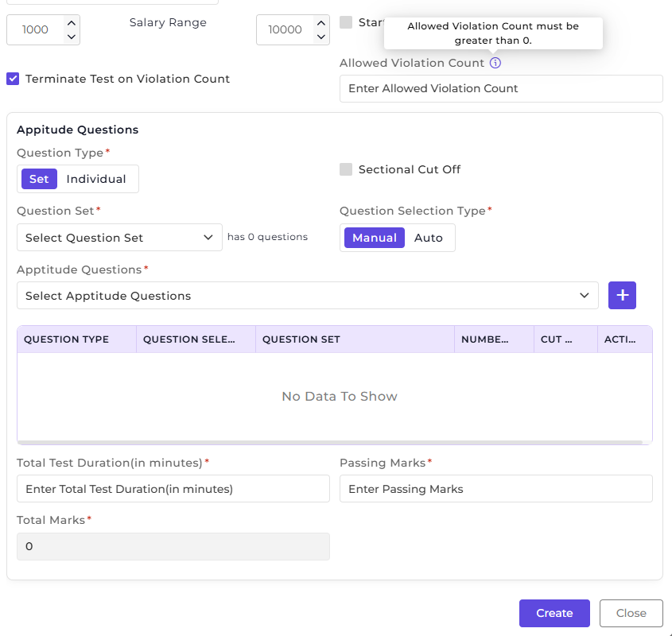Viewport: 672px width, 636px height.
Task: Click the Passing Marks input field
Action: click(x=496, y=489)
